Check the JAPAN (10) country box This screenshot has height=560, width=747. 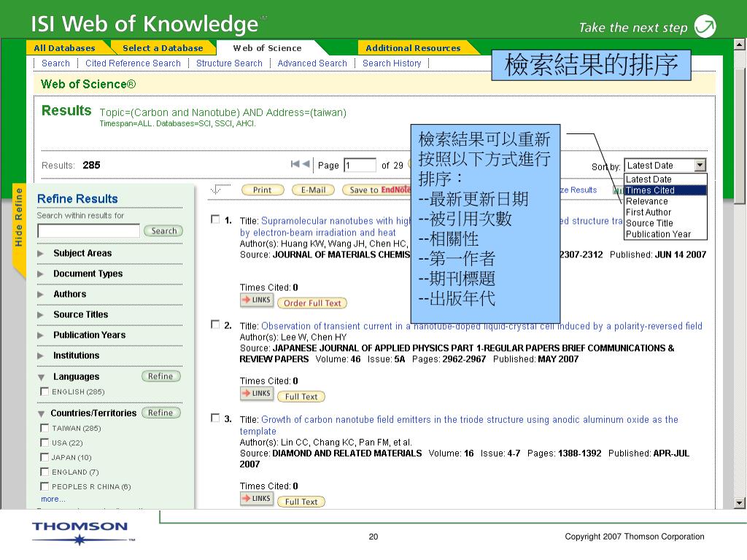[x=44, y=458]
